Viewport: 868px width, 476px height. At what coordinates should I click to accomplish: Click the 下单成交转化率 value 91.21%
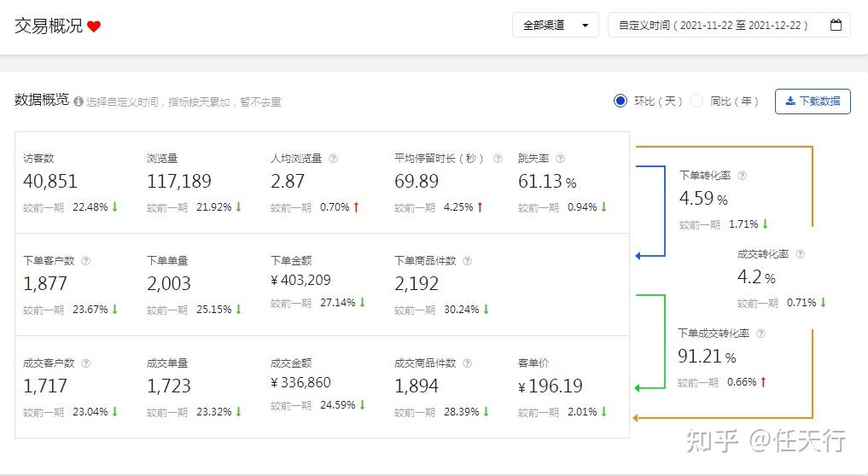(x=707, y=356)
